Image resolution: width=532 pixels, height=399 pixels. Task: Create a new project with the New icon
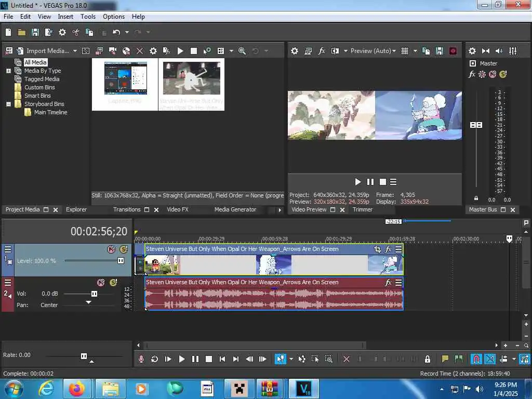pos(8,32)
